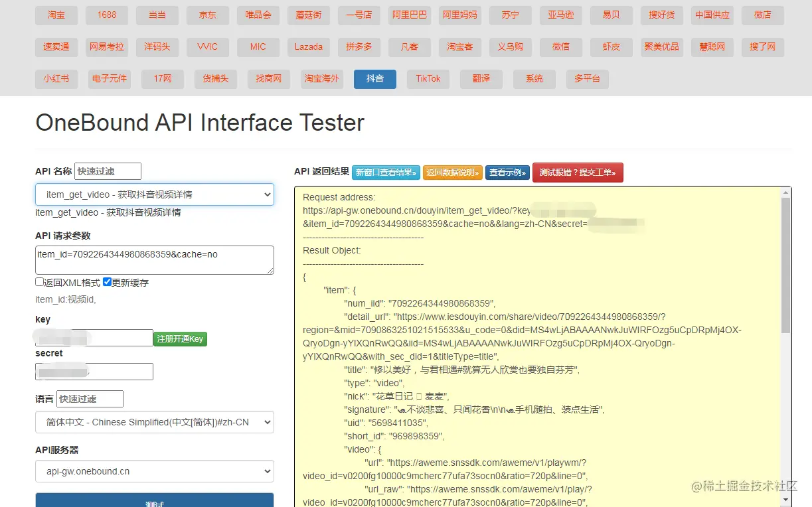Viewport: 812px width, 507px height.
Task: Select the 搜了网 tab
Action: [763, 47]
